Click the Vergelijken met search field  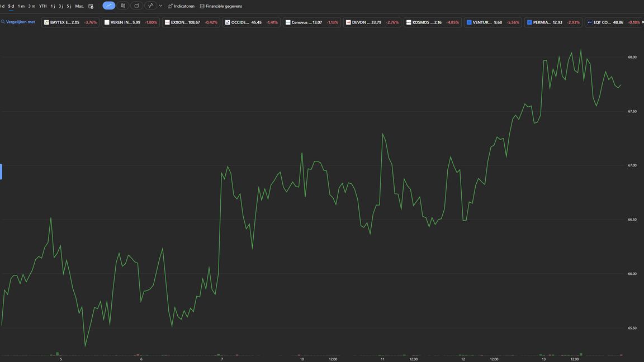19,22
